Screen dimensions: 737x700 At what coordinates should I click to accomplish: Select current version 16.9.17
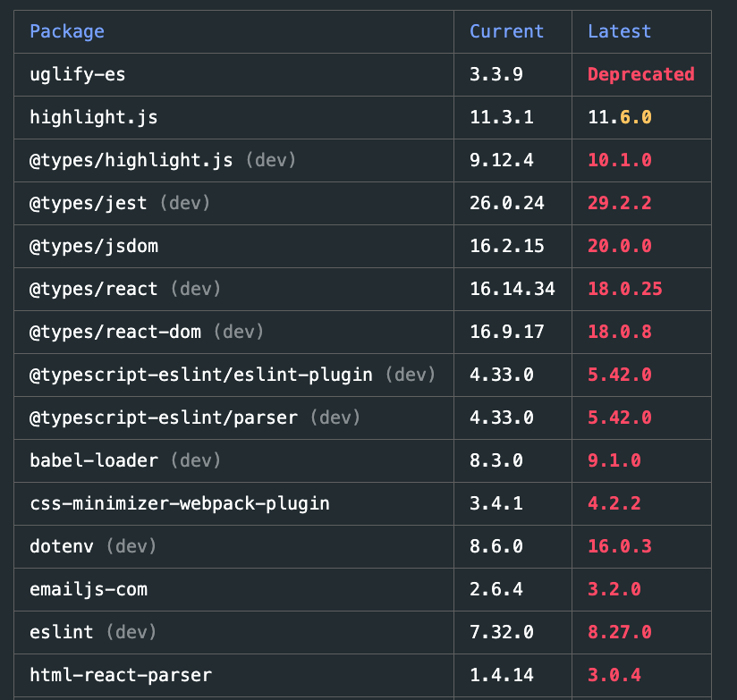point(506,332)
